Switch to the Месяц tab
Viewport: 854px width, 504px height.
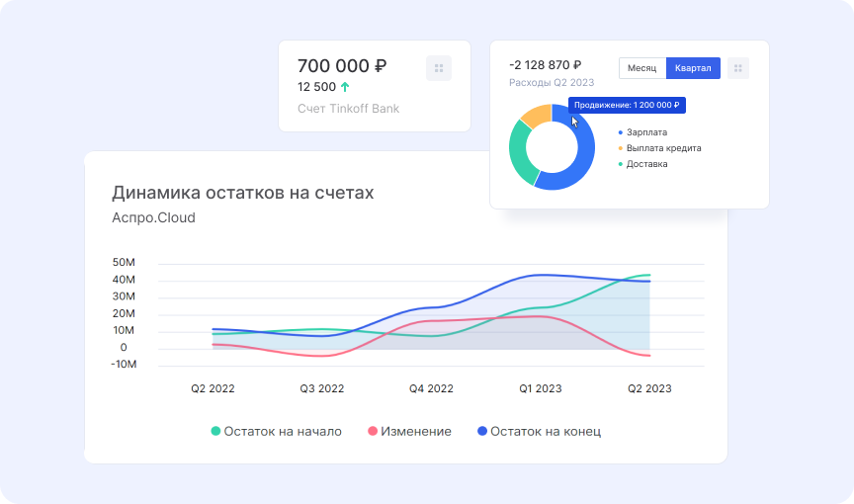point(642,68)
